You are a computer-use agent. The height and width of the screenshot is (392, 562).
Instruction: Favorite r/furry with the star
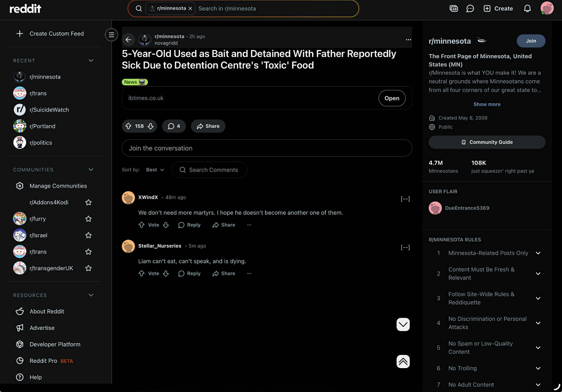(x=88, y=219)
